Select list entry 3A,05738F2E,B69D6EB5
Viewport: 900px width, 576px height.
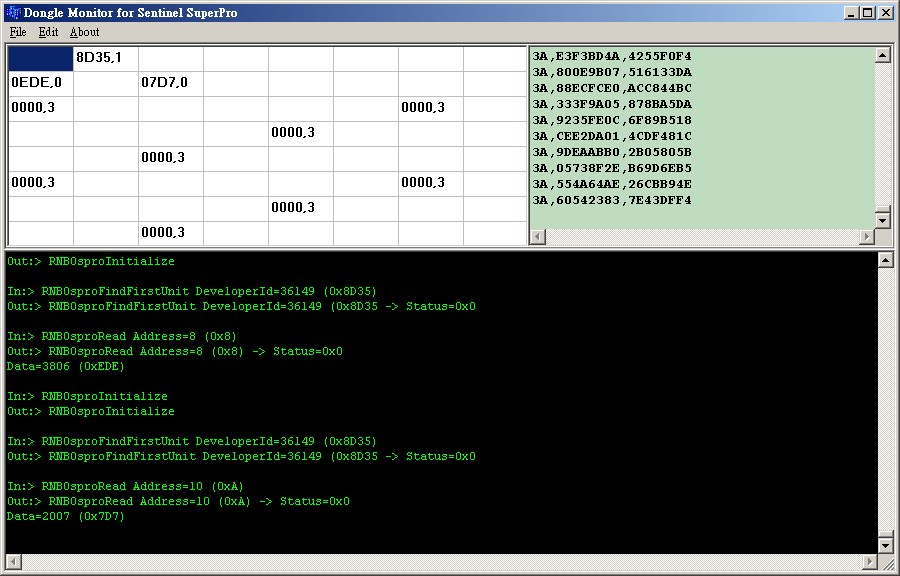pyautogui.click(x=612, y=169)
